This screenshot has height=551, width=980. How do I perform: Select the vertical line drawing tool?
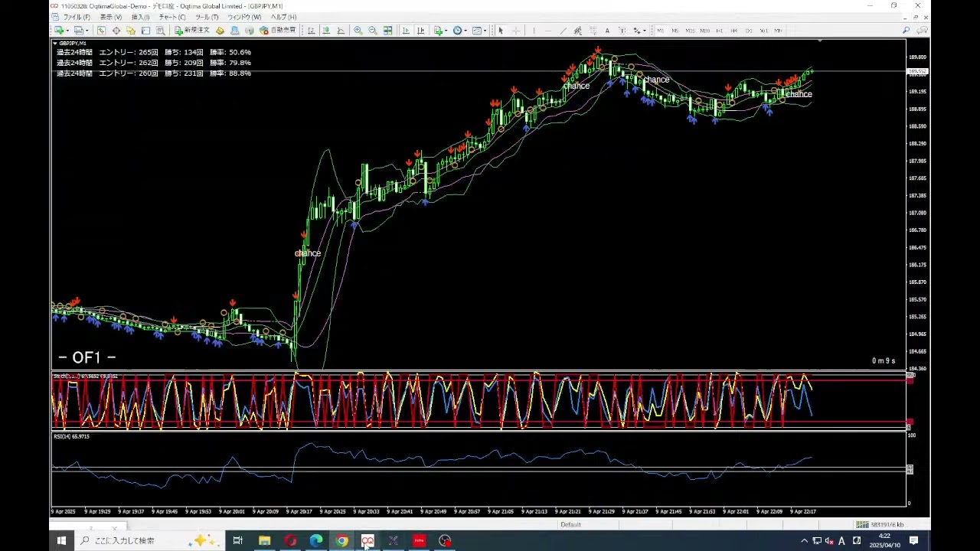pyautogui.click(x=534, y=31)
